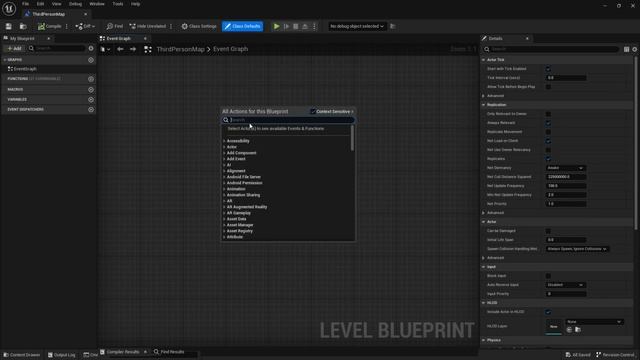Screen dimensions: 640x360
Task: Click HLOD Layer use selected asset icon
Action: [569, 329]
